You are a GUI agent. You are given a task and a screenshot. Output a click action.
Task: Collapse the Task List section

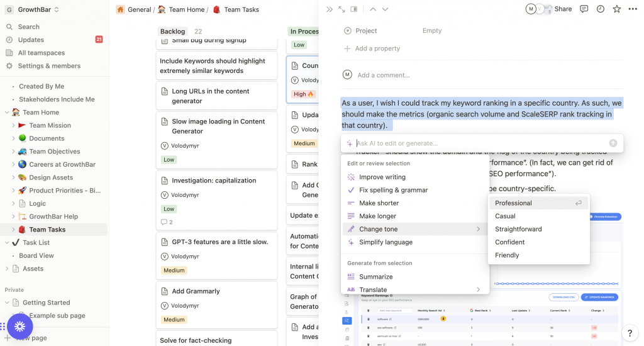7,242
